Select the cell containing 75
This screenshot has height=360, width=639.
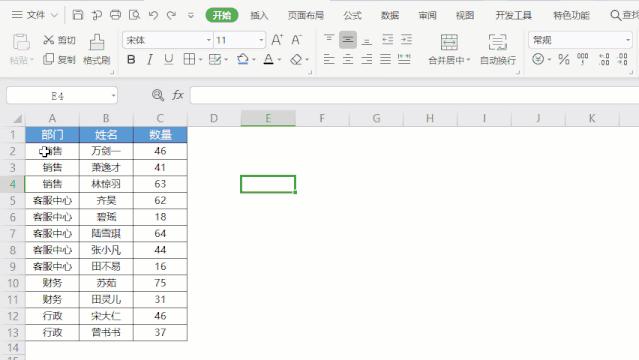(x=160, y=283)
